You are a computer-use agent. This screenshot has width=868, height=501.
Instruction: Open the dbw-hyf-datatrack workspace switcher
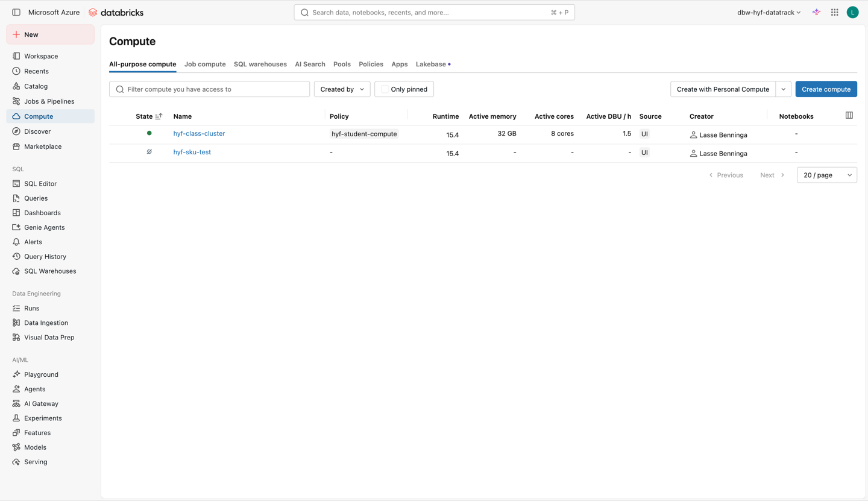point(769,12)
